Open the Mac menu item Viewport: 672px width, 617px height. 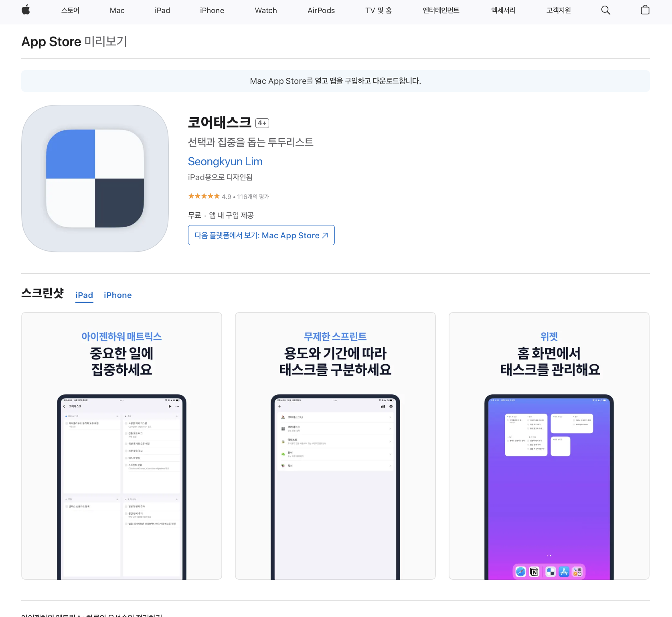[x=117, y=10]
